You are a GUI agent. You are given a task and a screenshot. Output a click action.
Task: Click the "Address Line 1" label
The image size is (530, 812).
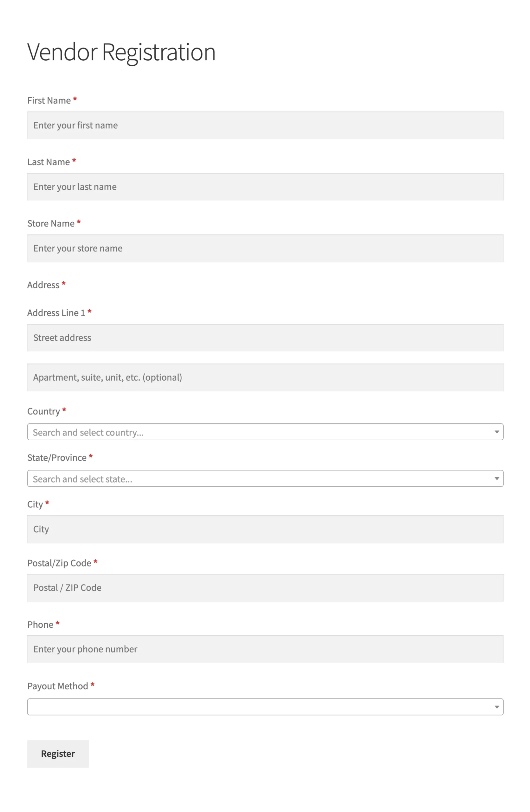tap(56, 313)
